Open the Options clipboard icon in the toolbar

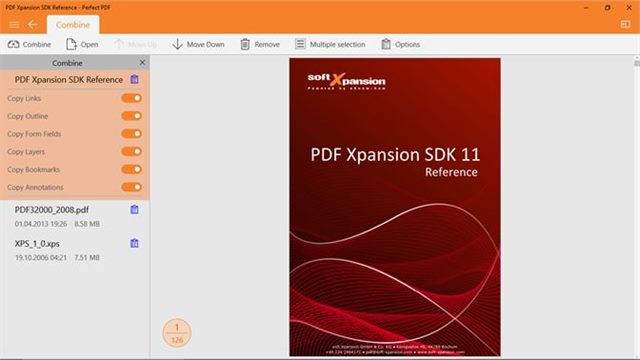(x=386, y=44)
